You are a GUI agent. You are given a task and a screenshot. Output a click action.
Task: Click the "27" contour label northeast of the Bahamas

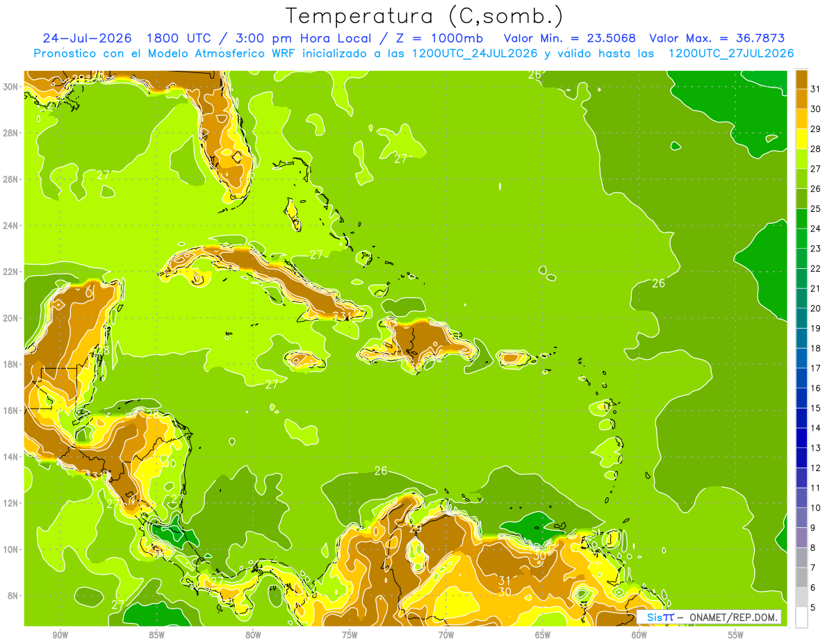pos(401,159)
